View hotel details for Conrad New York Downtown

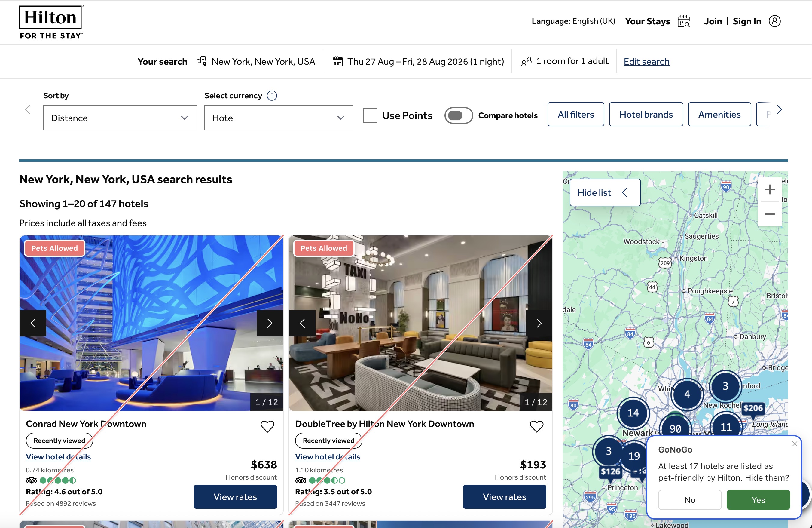pyautogui.click(x=58, y=457)
